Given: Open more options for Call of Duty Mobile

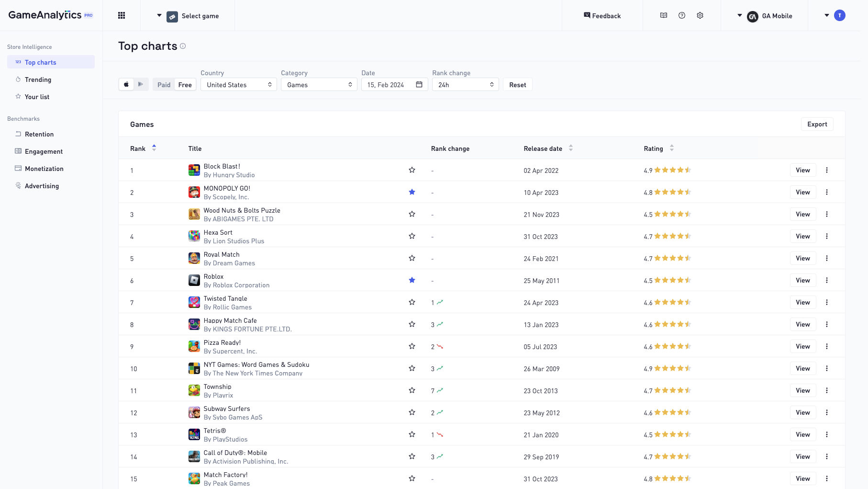Looking at the screenshot, I should coord(827,456).
